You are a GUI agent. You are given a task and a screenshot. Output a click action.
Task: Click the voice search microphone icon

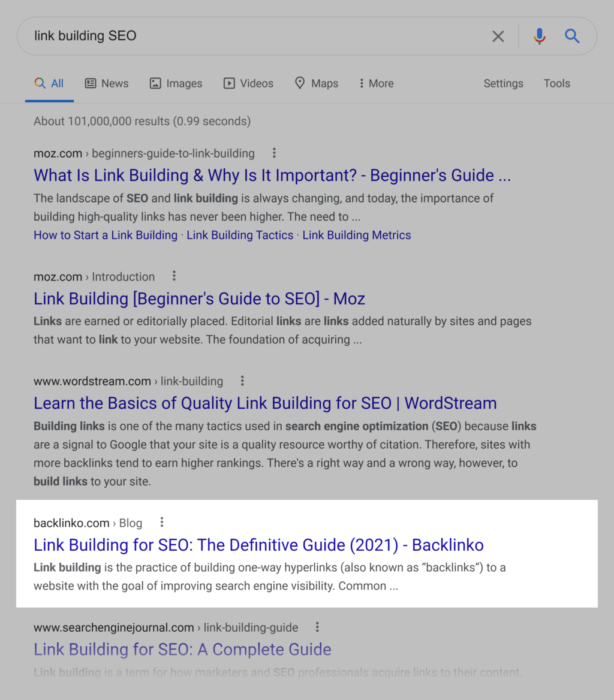tap(539, 36)
